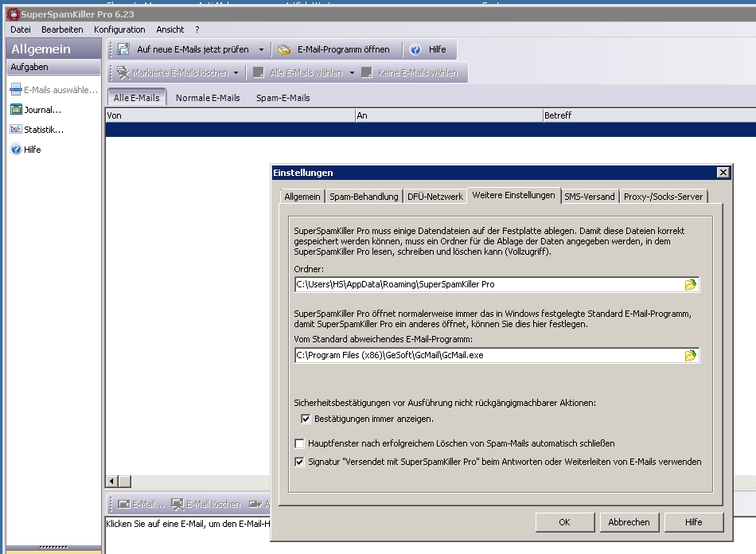This screenshot has height=554, width=756.
Task: Click the Alle E-Mails wählen checkbox icon
Action: pyautogui.click(x=259, y=72)
